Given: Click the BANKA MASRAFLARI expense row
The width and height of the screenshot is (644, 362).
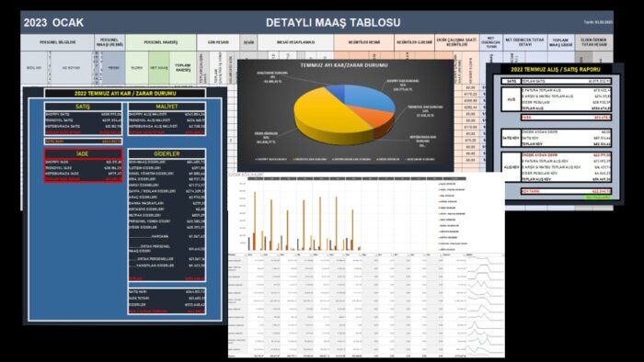Looking at the screenshot, I should point(167,203).
